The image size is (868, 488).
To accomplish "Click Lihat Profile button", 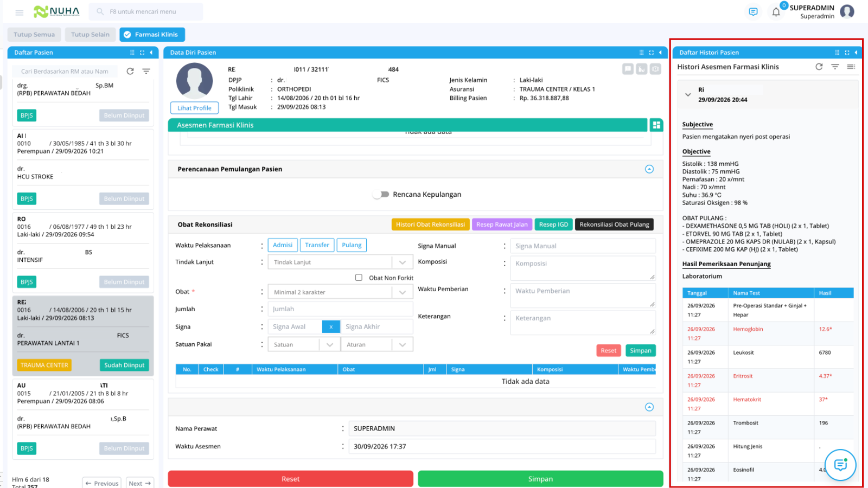I will tap(194, 108).
